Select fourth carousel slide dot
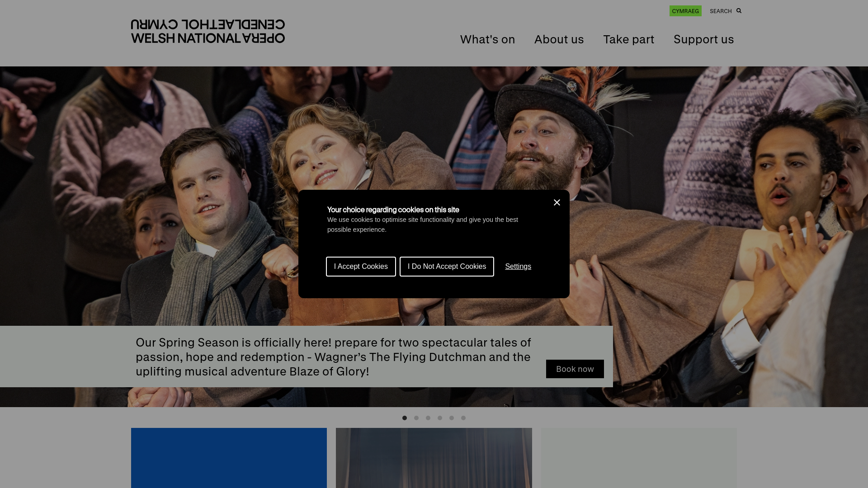This screenshot has height=488, width=868. click(440, 418)
